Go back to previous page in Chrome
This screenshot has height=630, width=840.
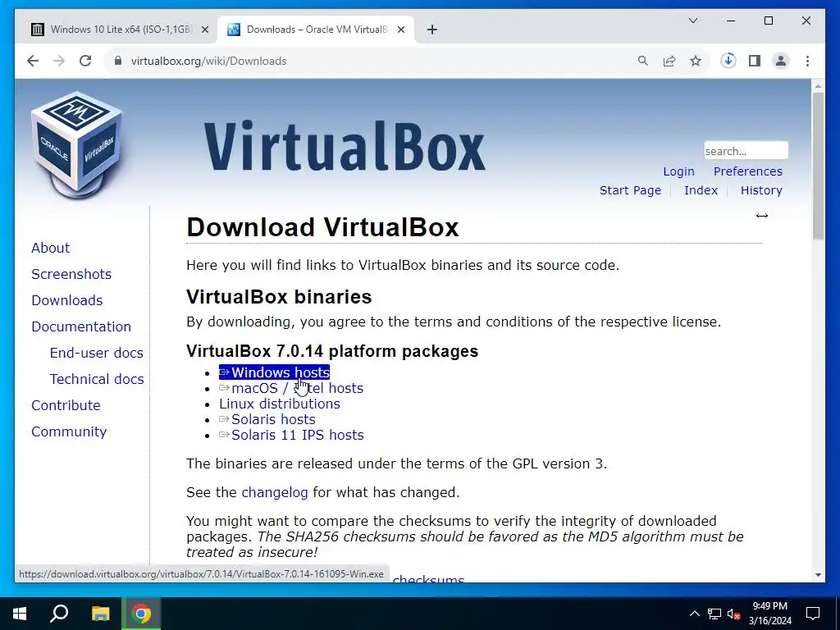coord(33,61)
